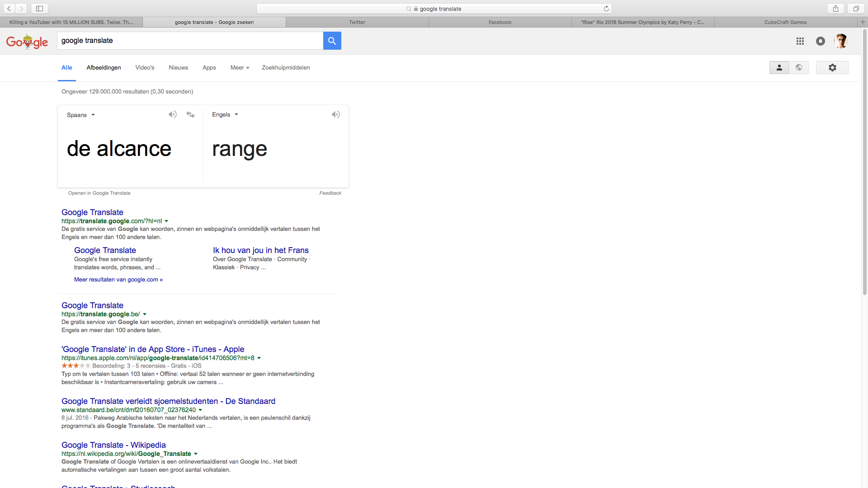Open Zoekhulpmiddelen search tools

tap(286, 68)
